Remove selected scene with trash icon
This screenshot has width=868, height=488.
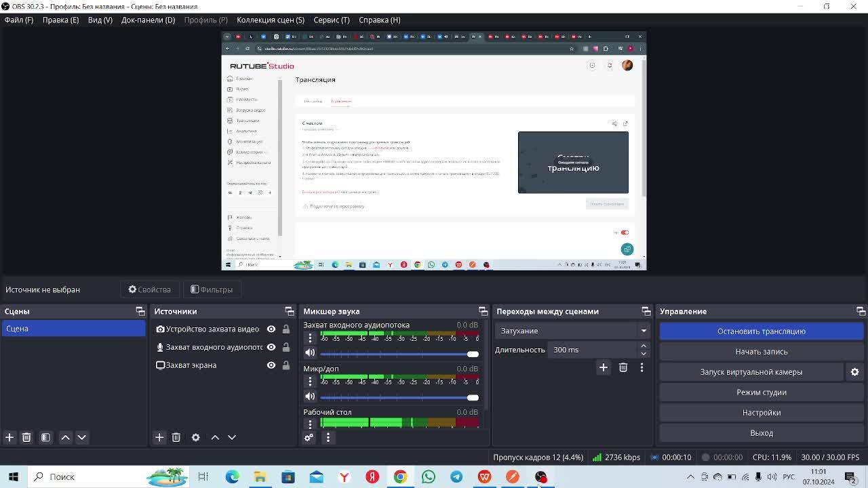pos(26,437)
